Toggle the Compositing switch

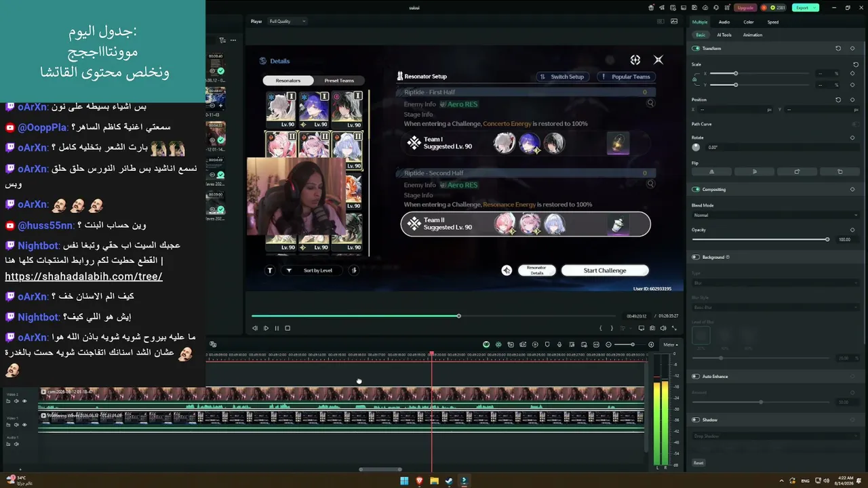click(696, 189)
